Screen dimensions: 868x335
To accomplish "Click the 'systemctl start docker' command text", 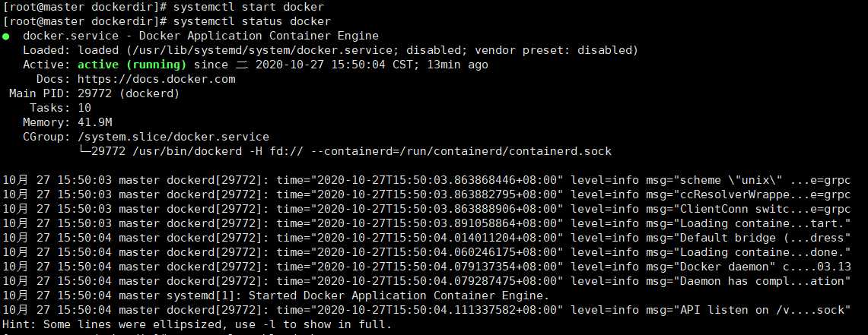I will click(x=249, y=7).
